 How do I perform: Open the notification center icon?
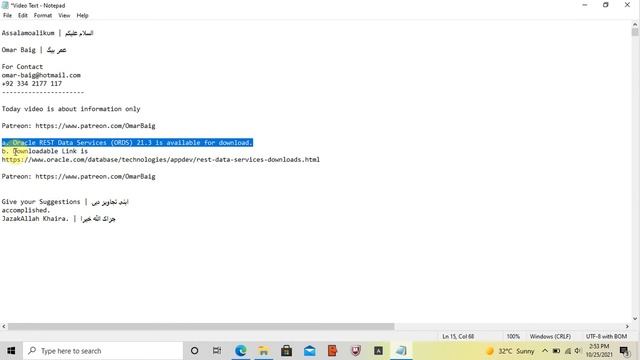coord(624,351)
